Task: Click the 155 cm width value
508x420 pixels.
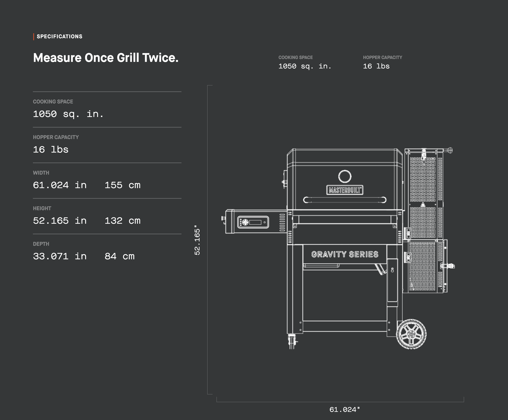Action: click(122, 185)
